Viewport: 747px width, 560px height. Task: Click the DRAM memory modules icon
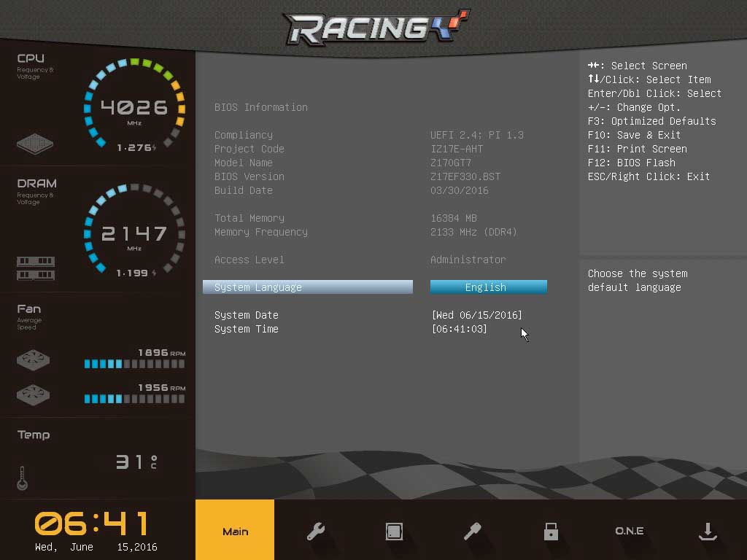pos(36,268)
